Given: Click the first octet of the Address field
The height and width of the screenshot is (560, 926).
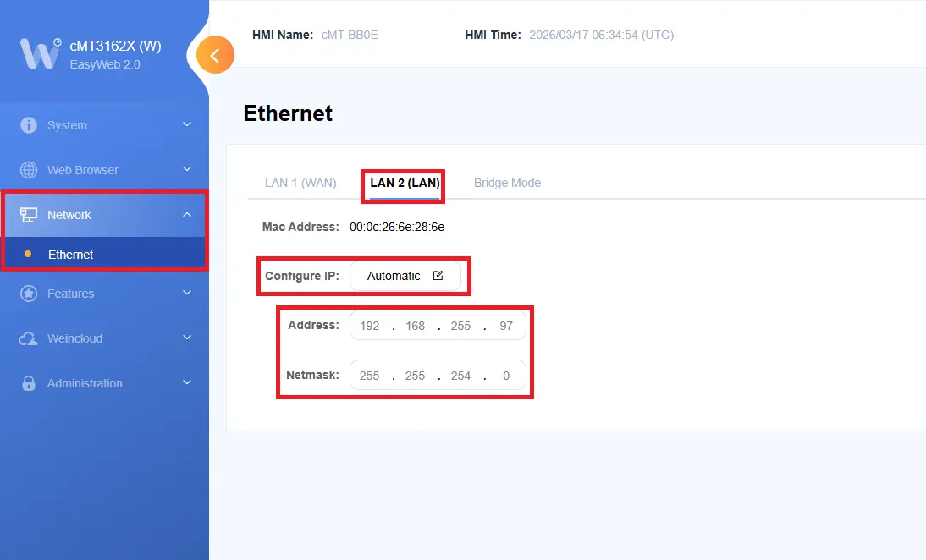Looking at the screenshot, I should (x=369, y=325).
